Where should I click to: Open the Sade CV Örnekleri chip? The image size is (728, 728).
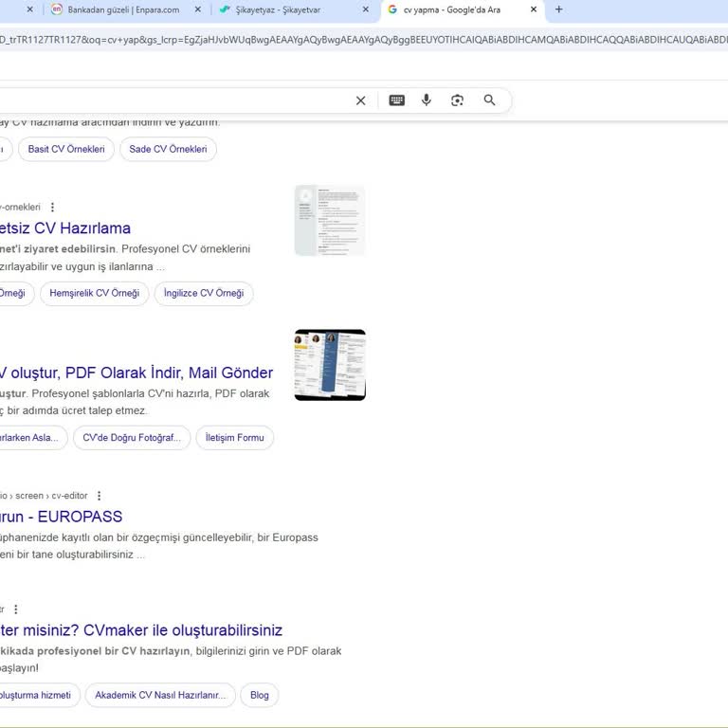[x=168, y=149]
